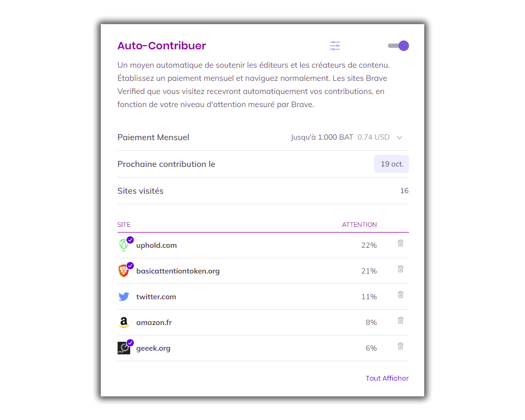Open Auto-Contribuer settings sliders icon

tap(334, 46)
